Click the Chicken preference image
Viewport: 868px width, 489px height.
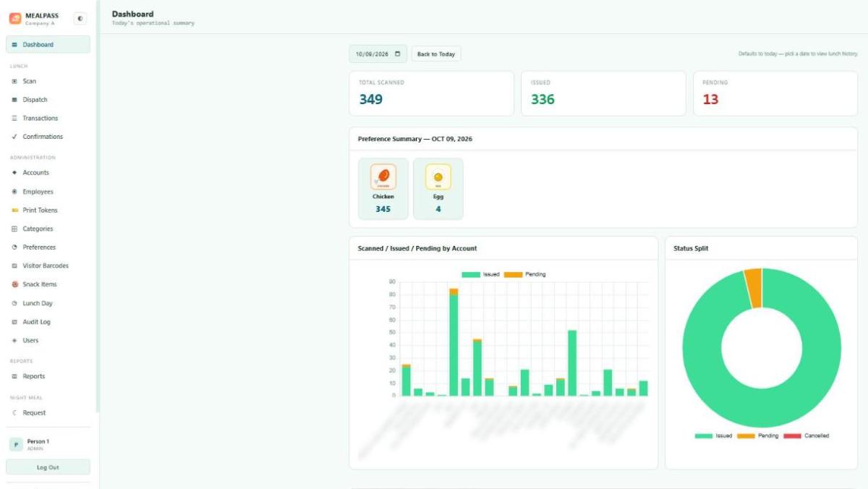(x=383, y=177)
